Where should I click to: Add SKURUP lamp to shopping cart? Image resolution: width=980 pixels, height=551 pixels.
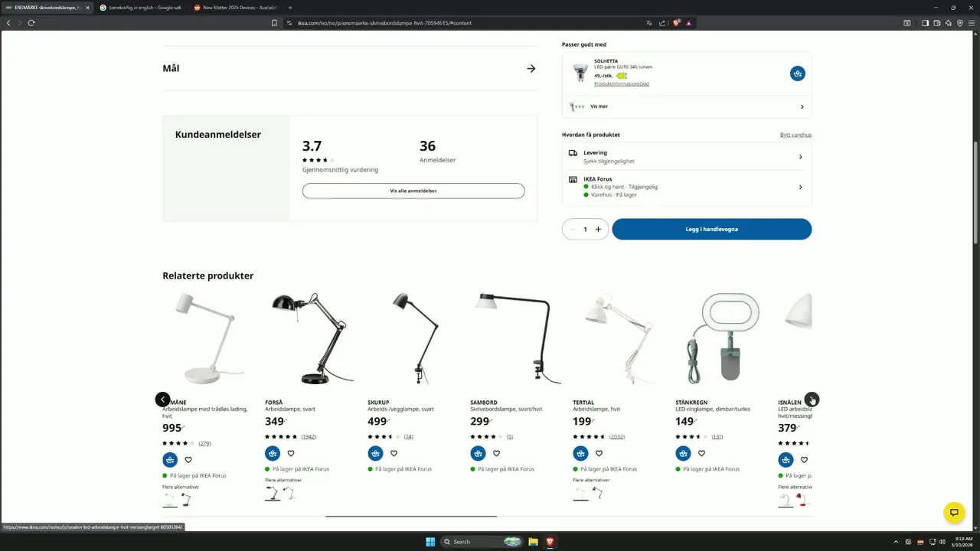tap(375, 453)
